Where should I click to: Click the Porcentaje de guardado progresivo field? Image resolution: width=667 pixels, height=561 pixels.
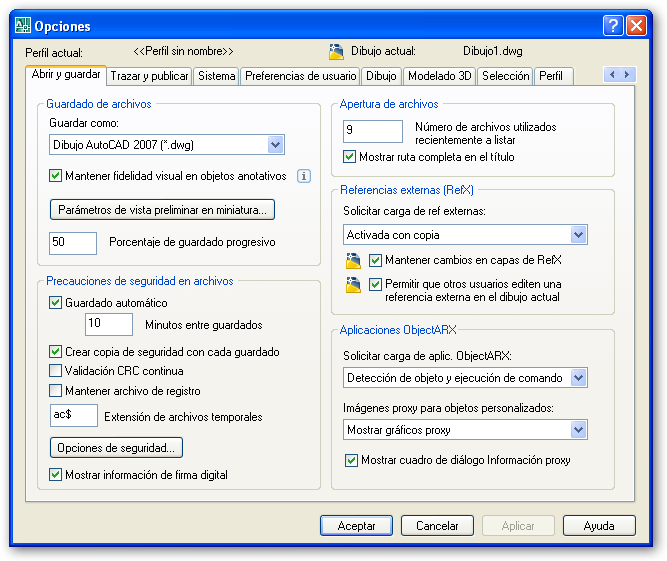(73, 243)
